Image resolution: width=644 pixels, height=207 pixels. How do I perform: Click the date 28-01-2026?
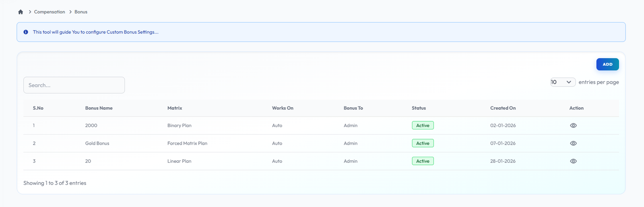tap(503, 161)
